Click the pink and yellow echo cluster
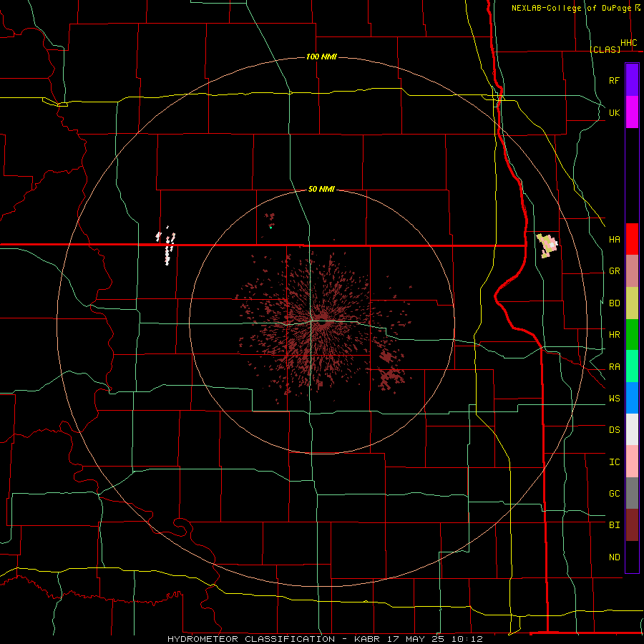The image size is (644, 644). pos(547,245)
